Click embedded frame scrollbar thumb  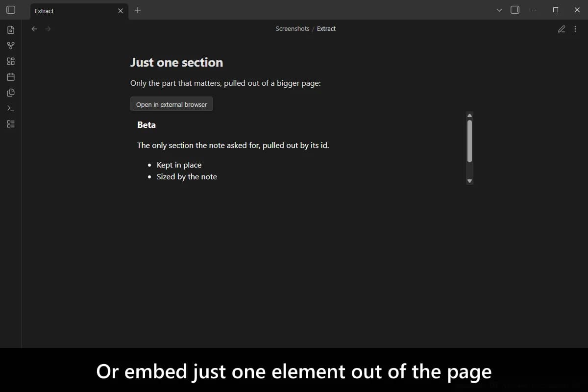469,141
